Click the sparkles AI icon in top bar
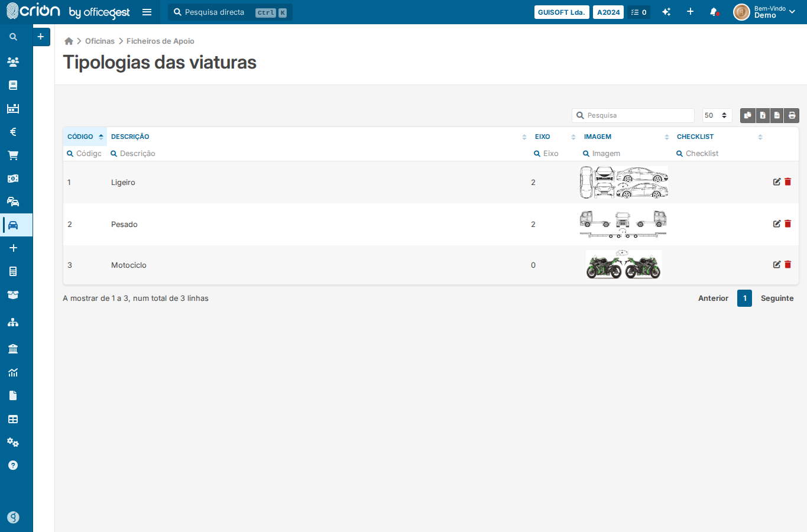 (x=666, y=12)
